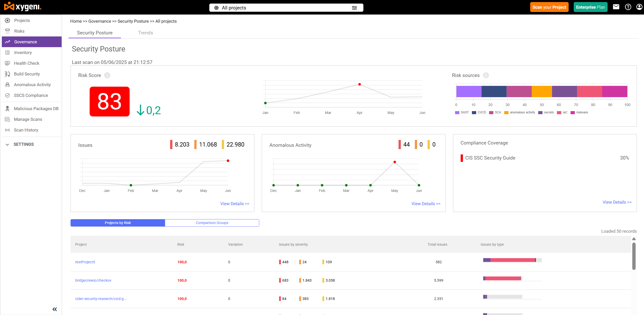Open the bridgecrewio/checkov project link

point(93,280)
